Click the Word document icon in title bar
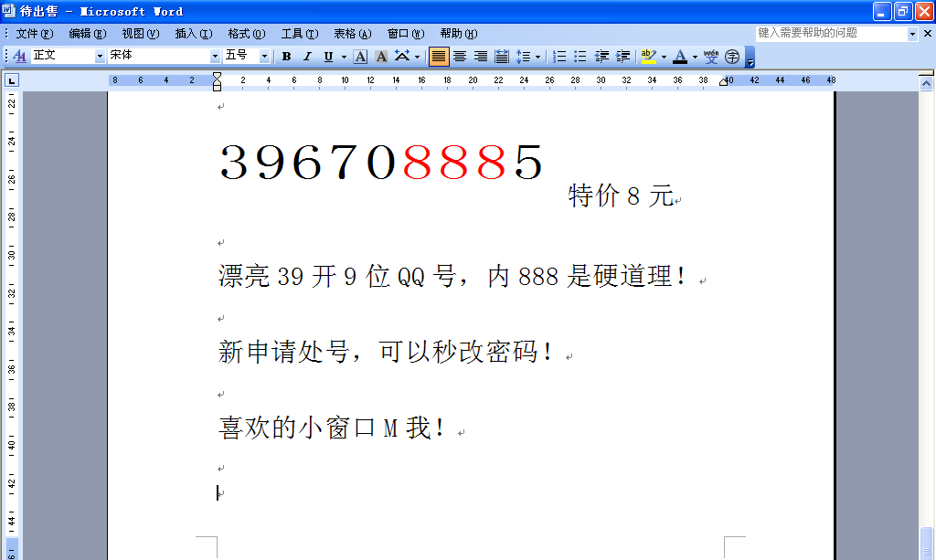The height and width of the screenshot is (560, 936). (8, 11)
